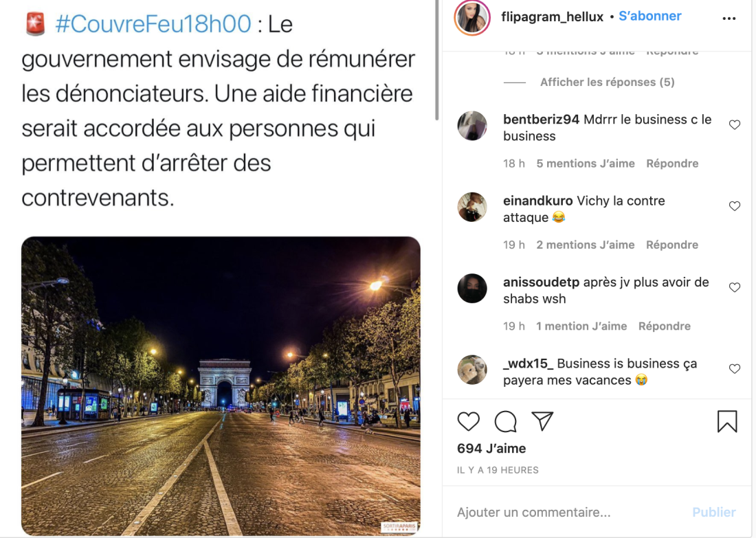Reply to einandkuro's comment

672,245
